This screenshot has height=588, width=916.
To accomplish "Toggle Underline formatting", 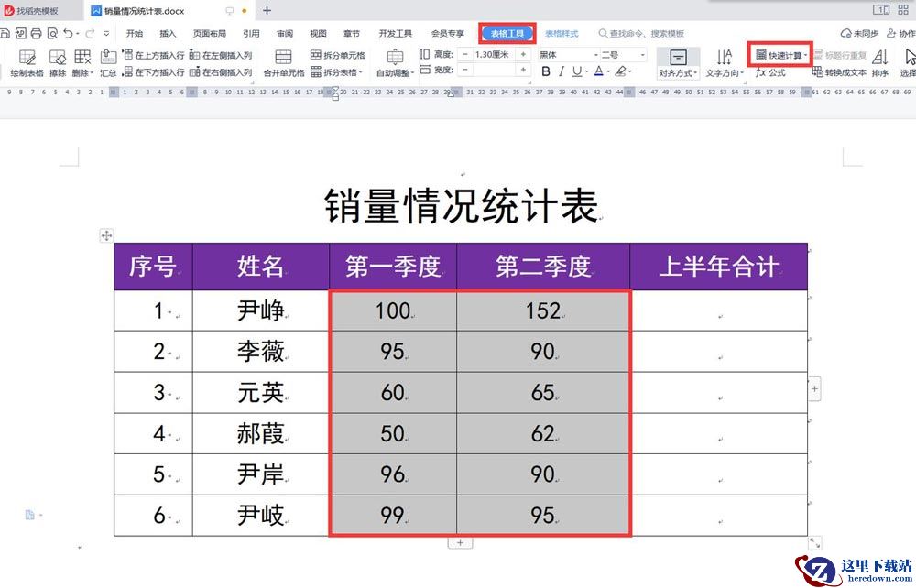I will tap(578, 71).
